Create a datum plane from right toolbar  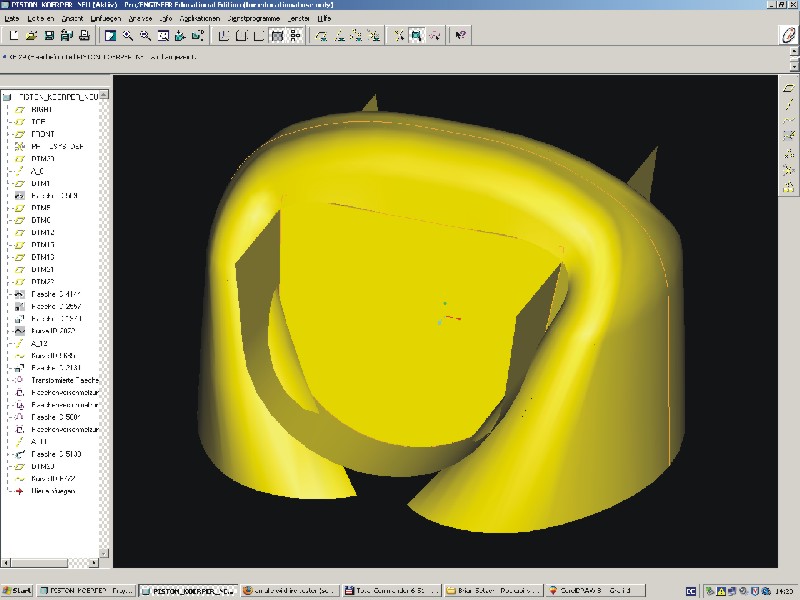coord(788,89)
